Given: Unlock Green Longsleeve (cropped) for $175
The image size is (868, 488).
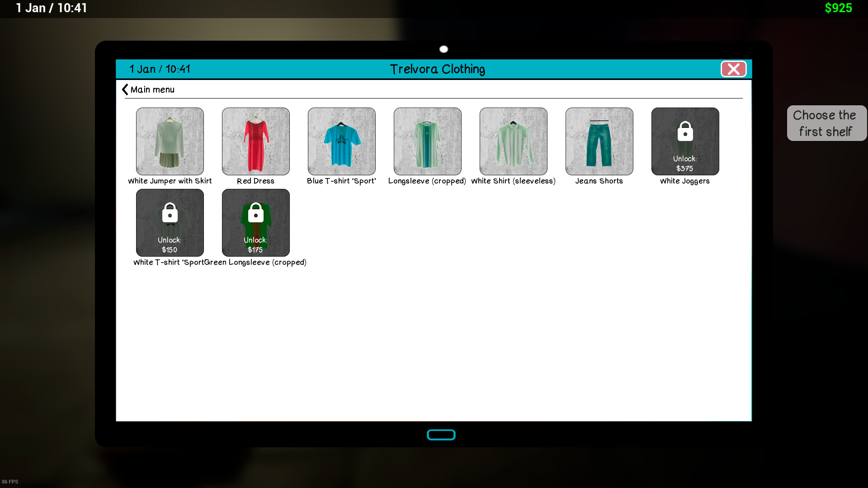Looking at the screenshot, I should tap(255, 222).
